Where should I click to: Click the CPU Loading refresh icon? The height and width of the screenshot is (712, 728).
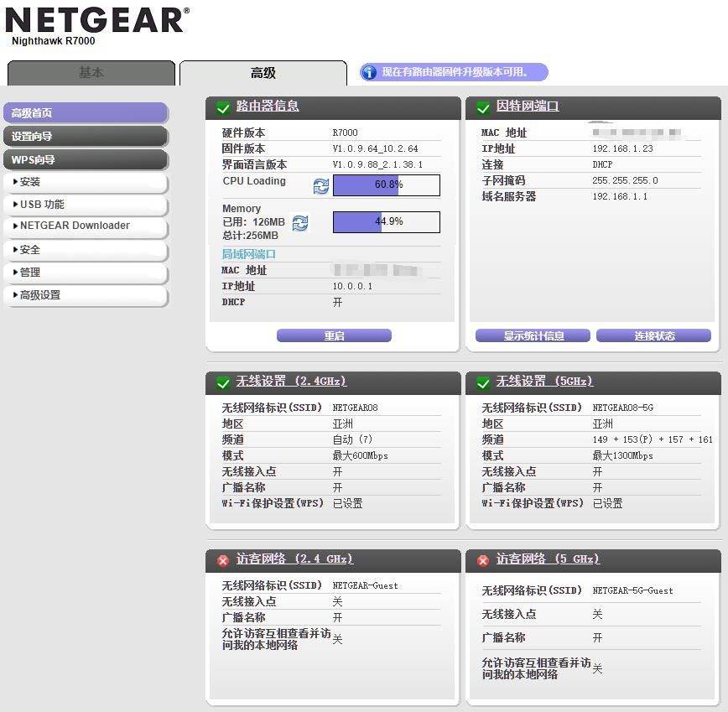[x=320, y=185]
